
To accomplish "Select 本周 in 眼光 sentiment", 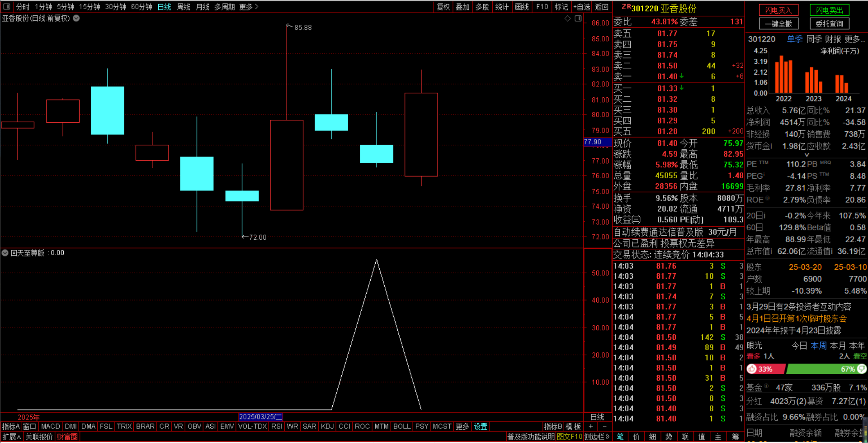I will click(x=819, y=346).
